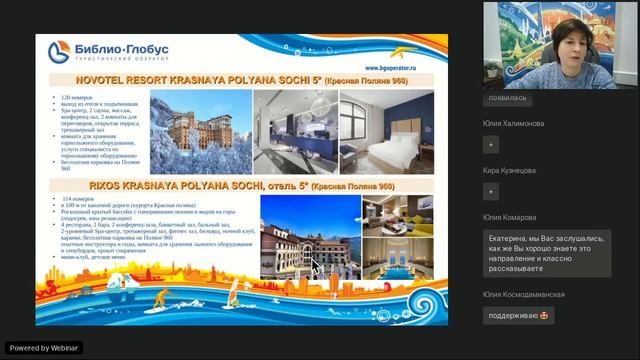
Task: Click the chat name Кира Кузнецова
Action: click(x=509, y=171)
